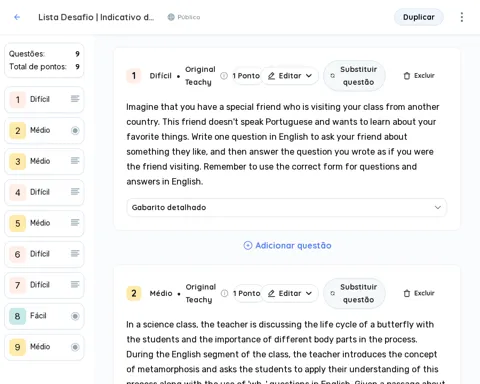Viewport: 480px width, 384px height.
Task: Jump to question 3 Médio in the sidebar
Action: [44, 161]
